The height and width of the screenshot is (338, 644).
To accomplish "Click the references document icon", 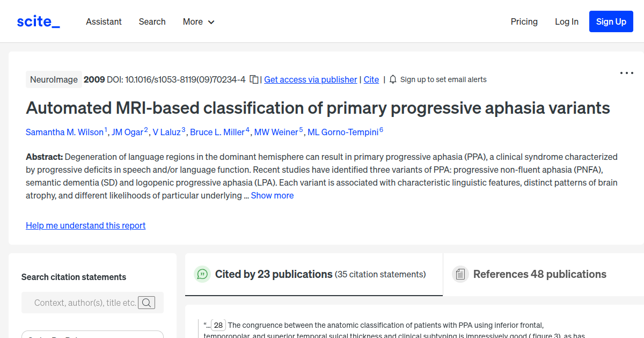I will 460,274.
